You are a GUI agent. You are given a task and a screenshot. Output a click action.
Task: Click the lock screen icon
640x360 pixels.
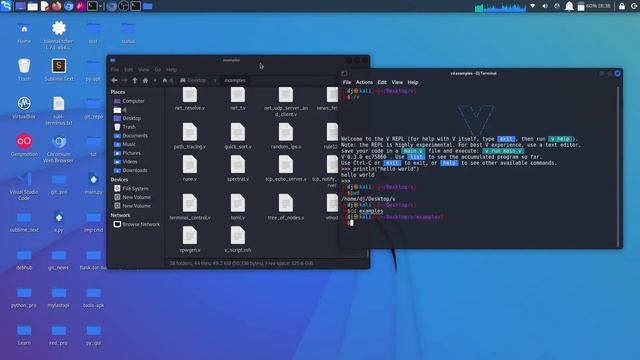(x=622, y=6)
